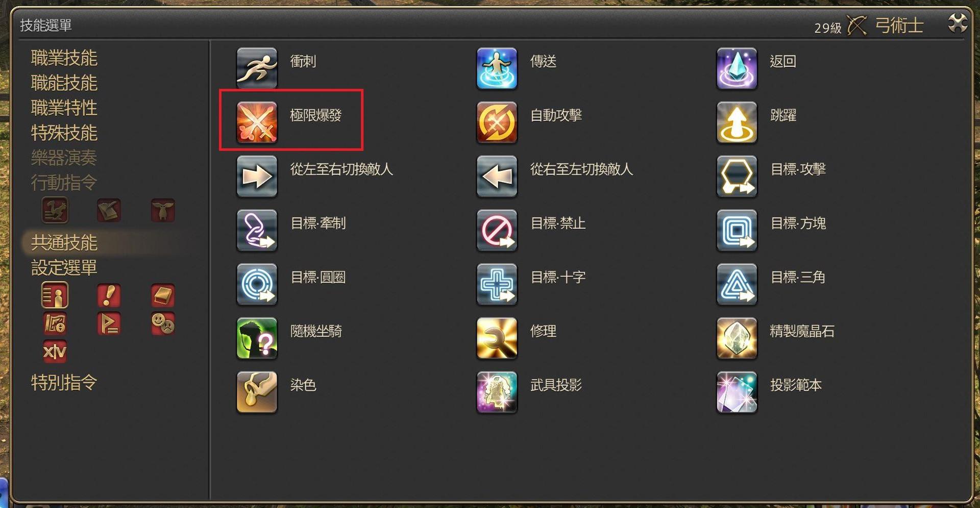Screen dimensions: 980x508
Task: Click the 設定選單 menu entry
Action: click(64, 268)
